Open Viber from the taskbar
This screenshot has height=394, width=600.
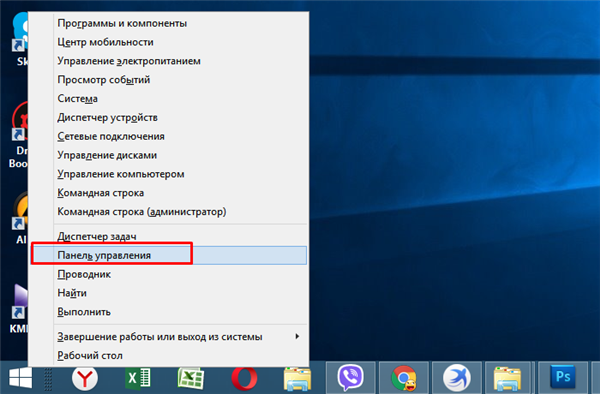tap(350, 378)
